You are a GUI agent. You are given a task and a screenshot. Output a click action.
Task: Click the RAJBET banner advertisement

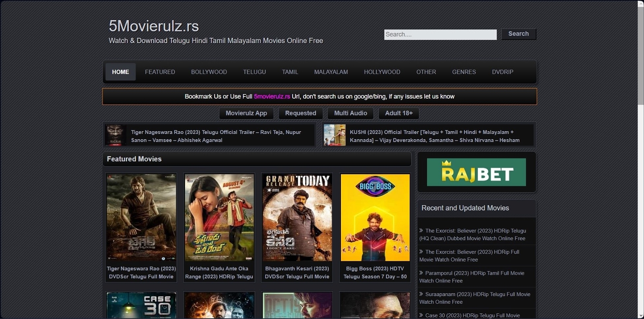(x=476, y=172)
